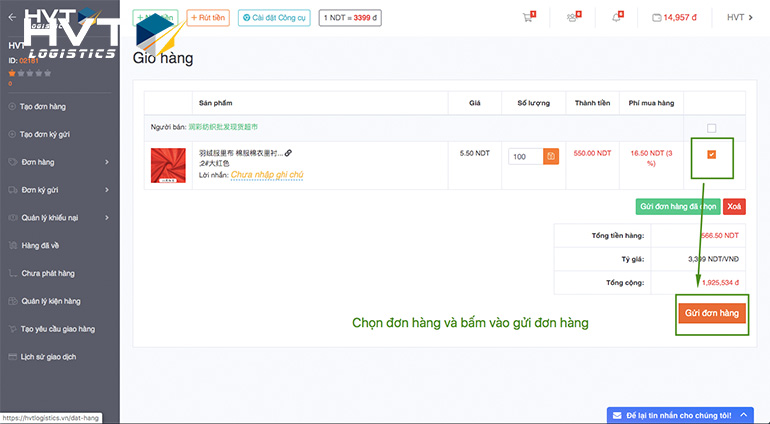Click the quantity input showing 100
Image resolution: width=770 pixels, height=424 pixels.
tap(525, 156)
